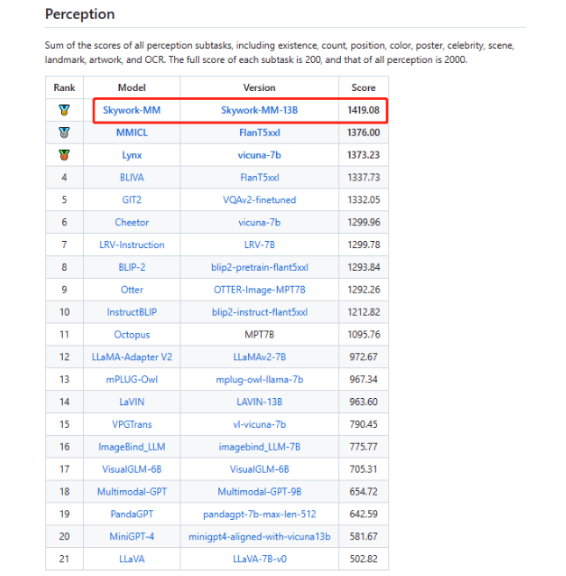Click the Perception section heading
Image resolution: width=566 pixels, height=576 pixels.
(80, 14)
